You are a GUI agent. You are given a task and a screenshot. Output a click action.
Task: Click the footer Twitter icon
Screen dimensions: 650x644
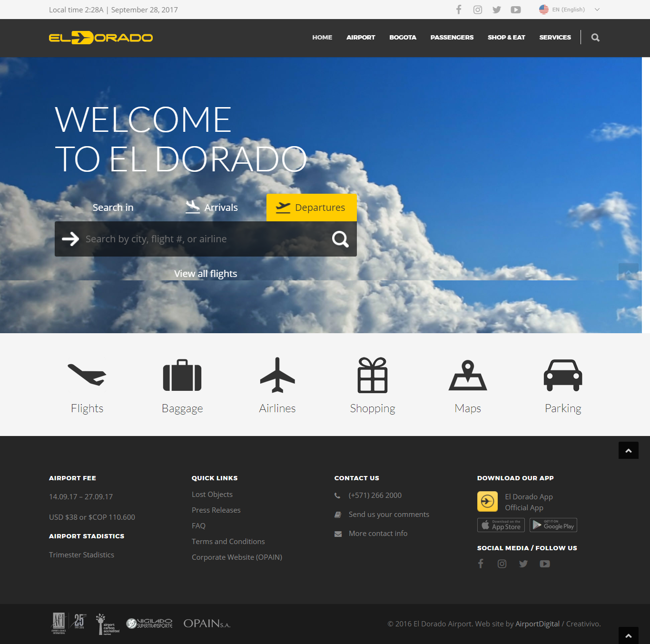[x=523, y=564]
